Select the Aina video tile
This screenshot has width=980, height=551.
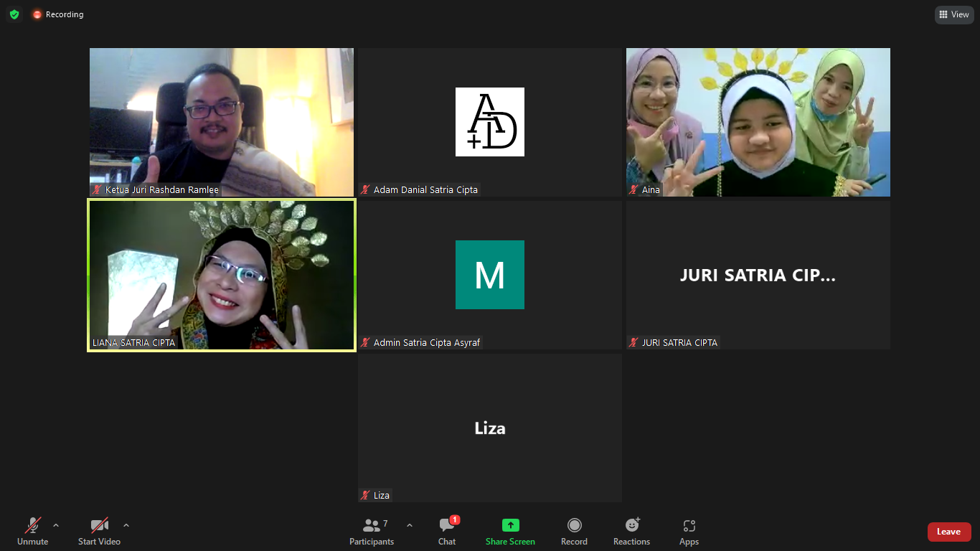tap(758, 122)
